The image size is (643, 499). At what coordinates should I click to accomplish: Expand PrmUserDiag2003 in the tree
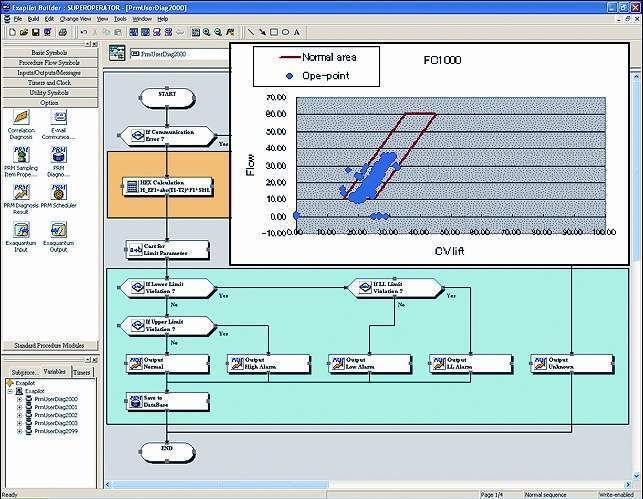(x=19, y=423)
